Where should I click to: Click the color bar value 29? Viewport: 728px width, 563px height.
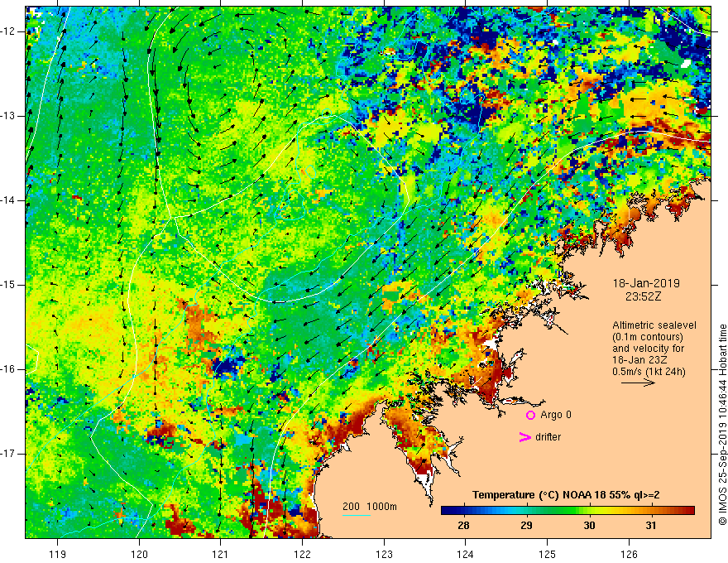click(526, 526)
